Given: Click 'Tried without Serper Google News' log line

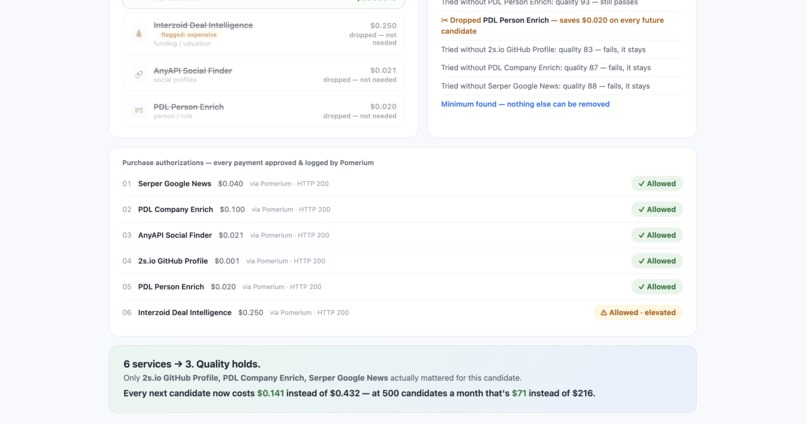Looking at the screenshot, I should point(545,86).
